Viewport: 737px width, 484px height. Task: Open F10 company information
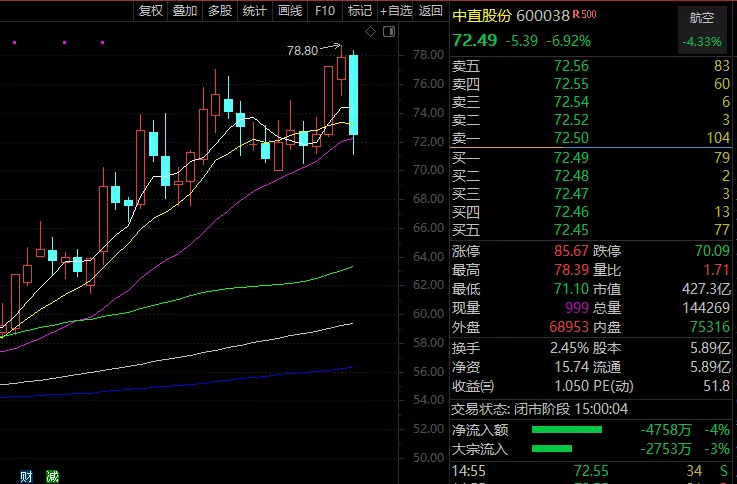click(x=324, y=11)
